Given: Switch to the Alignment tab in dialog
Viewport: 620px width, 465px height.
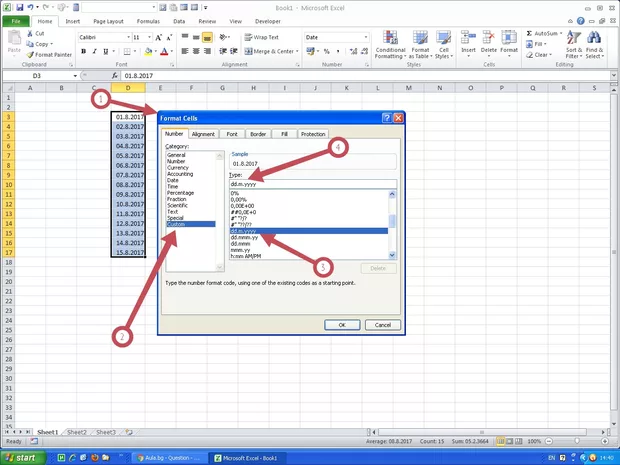Looking at the screenshot, I should [x=203, y=134].
